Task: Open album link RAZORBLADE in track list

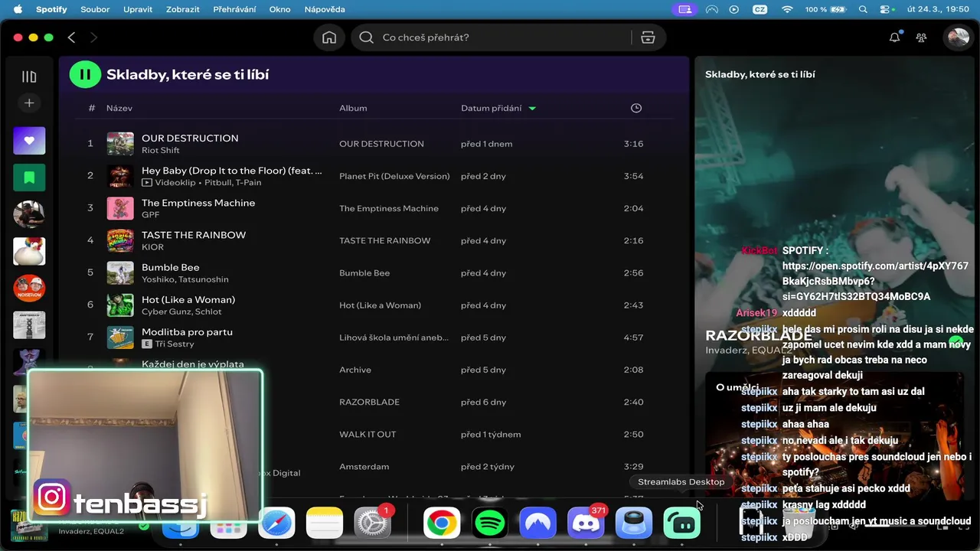Action: [x=369, y=402]
